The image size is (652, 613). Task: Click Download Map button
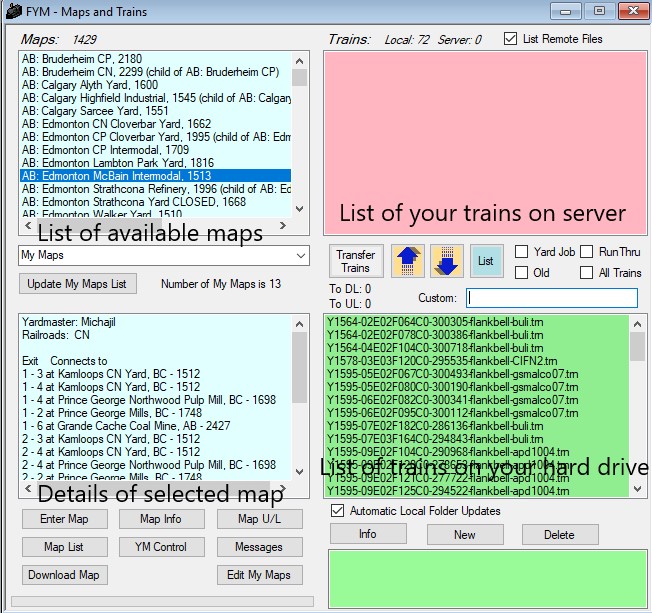coord(64,575)
